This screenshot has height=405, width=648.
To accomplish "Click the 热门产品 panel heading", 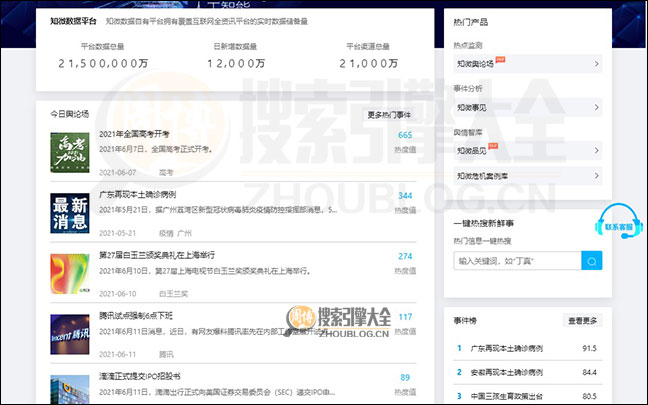I will point(471,22).
